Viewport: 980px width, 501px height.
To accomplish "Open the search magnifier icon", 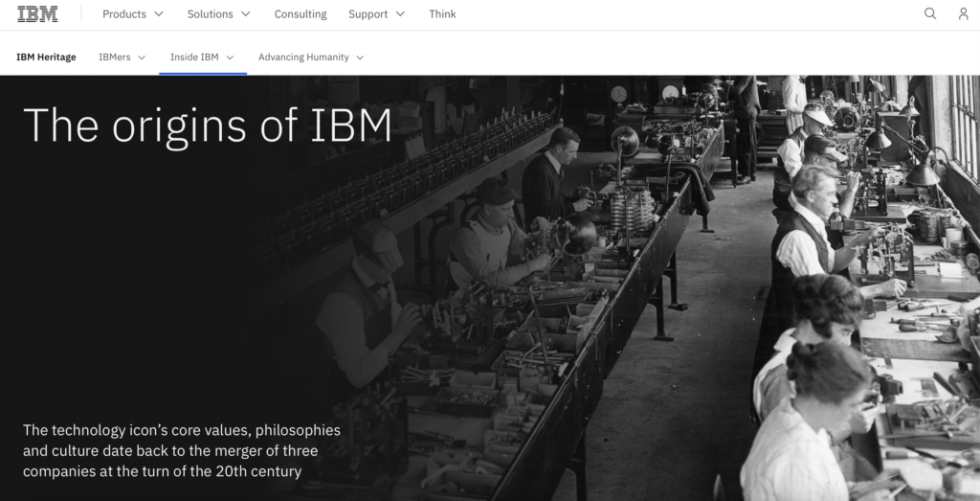I will 930,13.
